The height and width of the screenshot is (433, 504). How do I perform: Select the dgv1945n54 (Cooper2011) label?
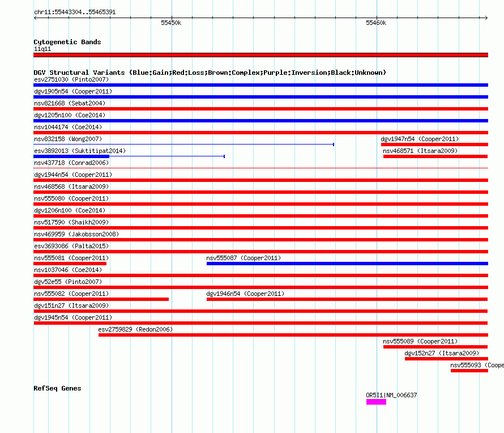pos(73,317)
